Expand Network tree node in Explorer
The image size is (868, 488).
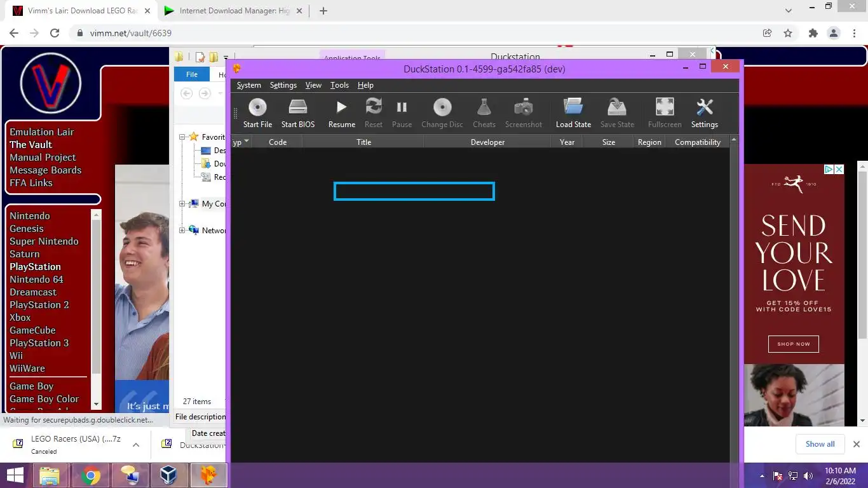click(182, 231)
